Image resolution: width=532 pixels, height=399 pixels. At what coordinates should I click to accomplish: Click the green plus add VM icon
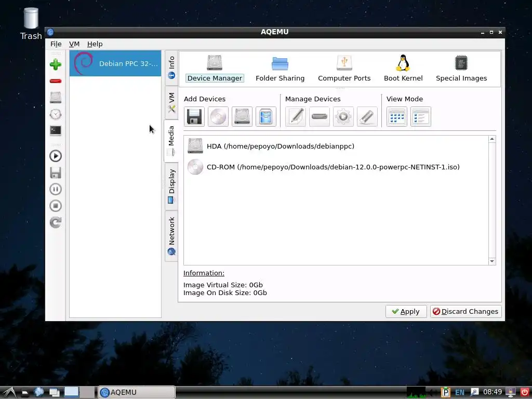point(56,64)
